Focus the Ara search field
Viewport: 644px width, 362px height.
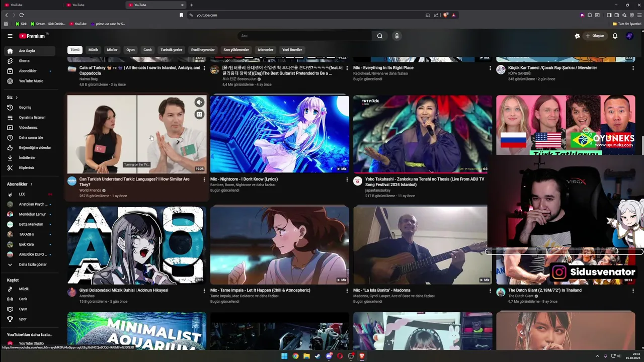tap(304, 36)
